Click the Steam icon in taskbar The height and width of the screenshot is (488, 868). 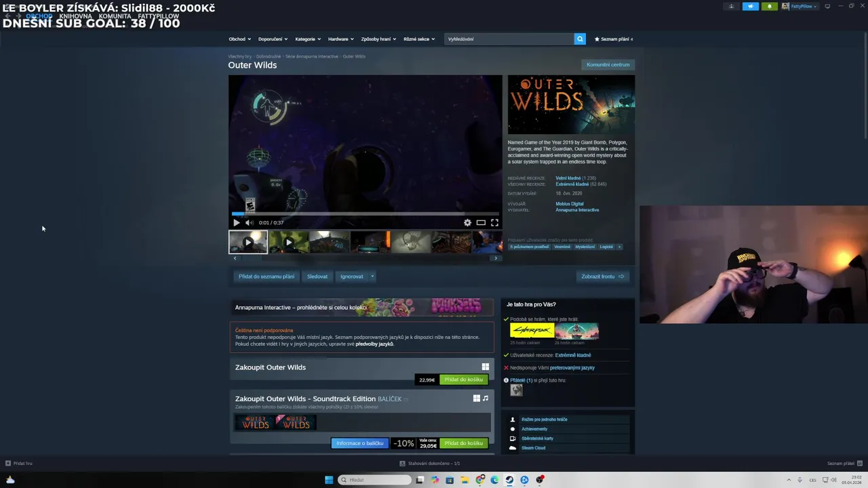(x=509, y=480)
